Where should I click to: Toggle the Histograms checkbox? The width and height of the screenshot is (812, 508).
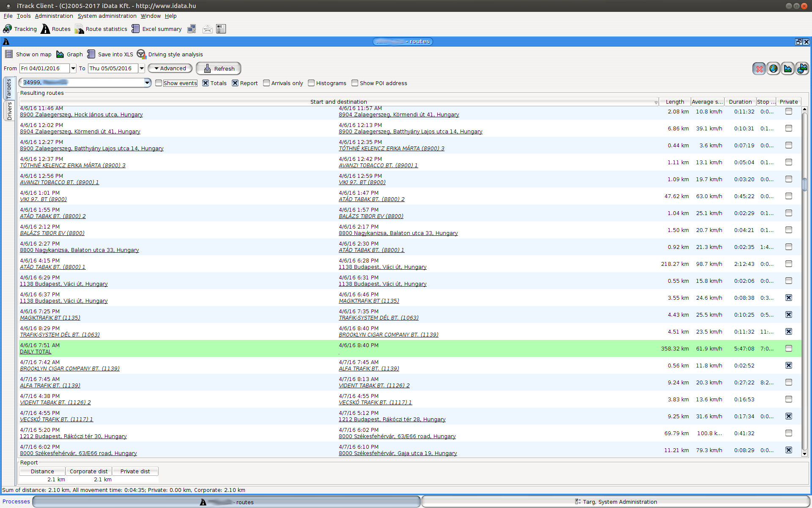tap(311, 83)
